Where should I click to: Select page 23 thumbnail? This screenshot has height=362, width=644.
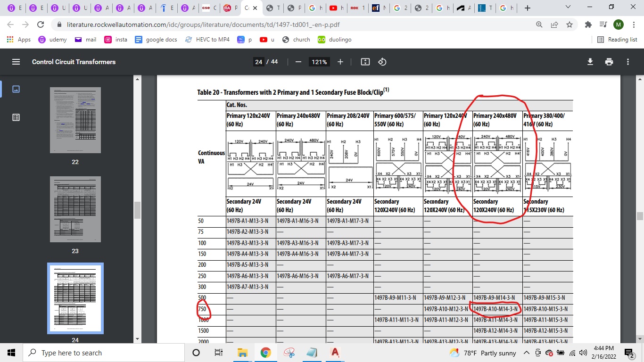(75, 209)
